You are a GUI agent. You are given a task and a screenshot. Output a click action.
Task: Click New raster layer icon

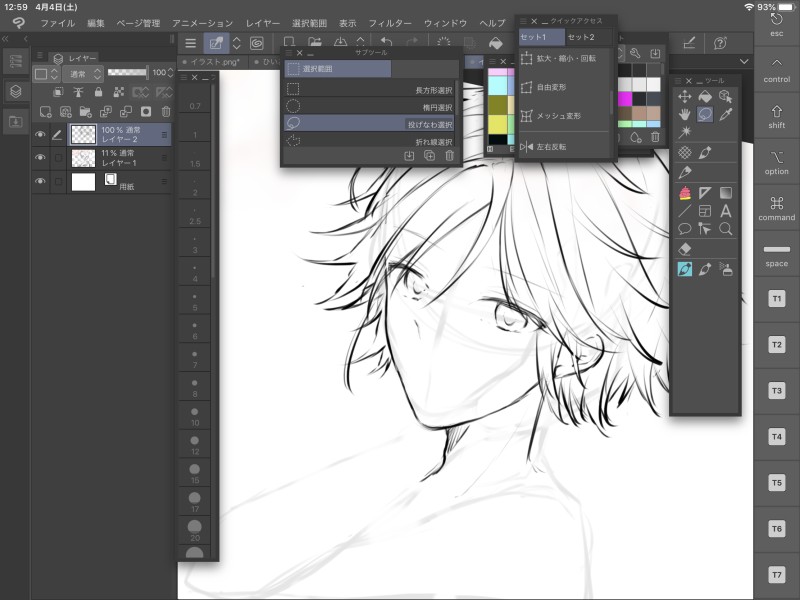[x=45, y=112]
